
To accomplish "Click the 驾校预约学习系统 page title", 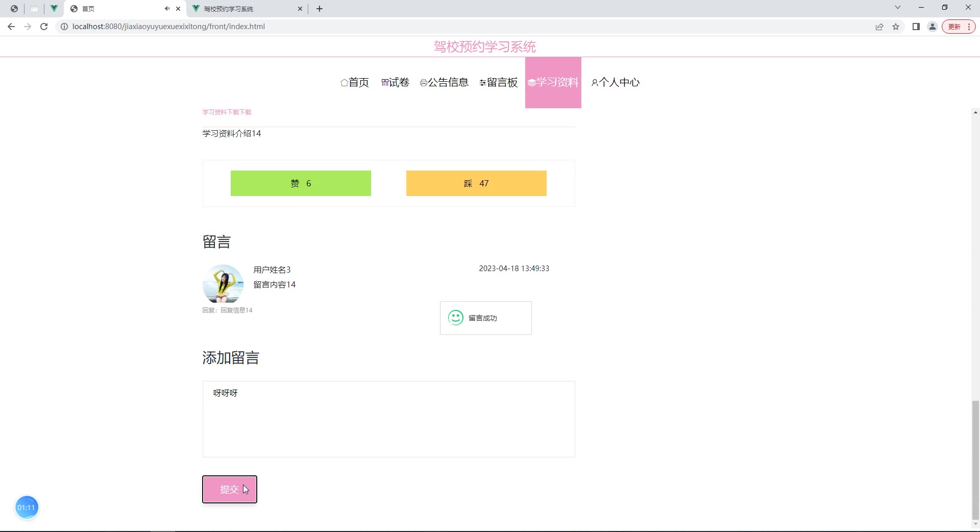I will pos(485,47).
